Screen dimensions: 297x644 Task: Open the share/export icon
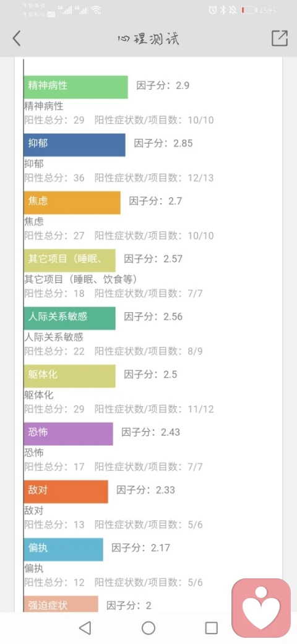click(280, 38)
